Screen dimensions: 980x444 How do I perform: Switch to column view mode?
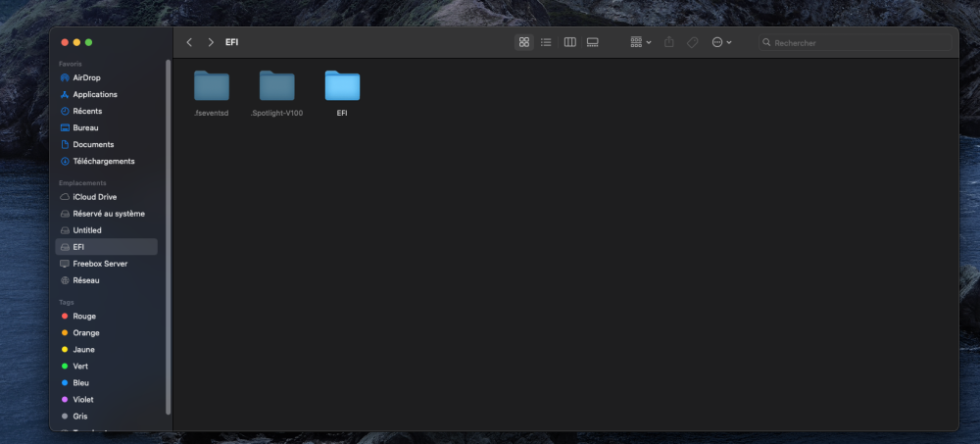(569, 42)
